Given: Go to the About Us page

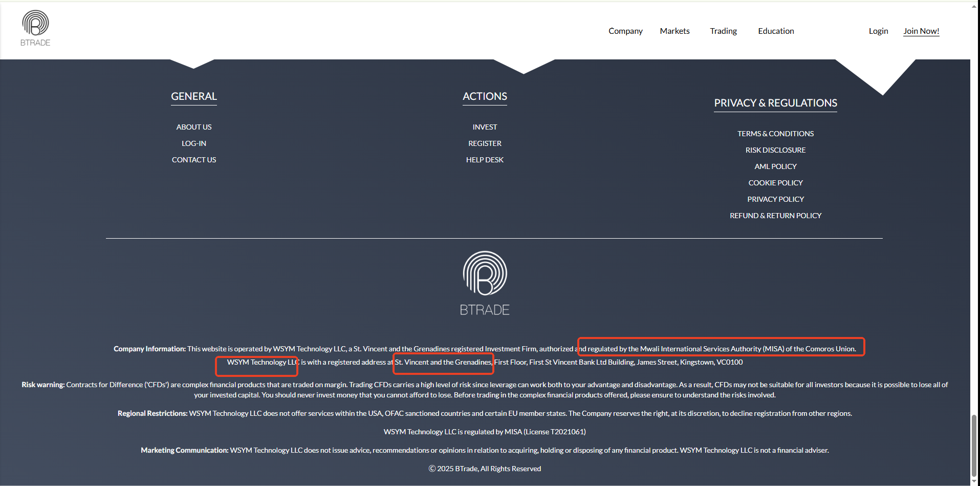Looking at the screenshot, I should tap(194, 127).
